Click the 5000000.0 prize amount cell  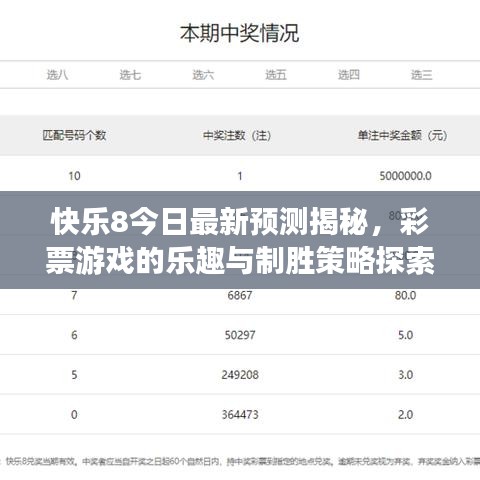(x=405, y=176)
